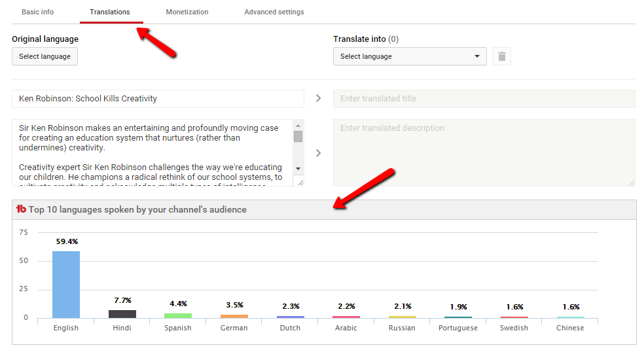Click the Select language button under Original language
This screenshot has width=644, height=350.
(45, 56)
